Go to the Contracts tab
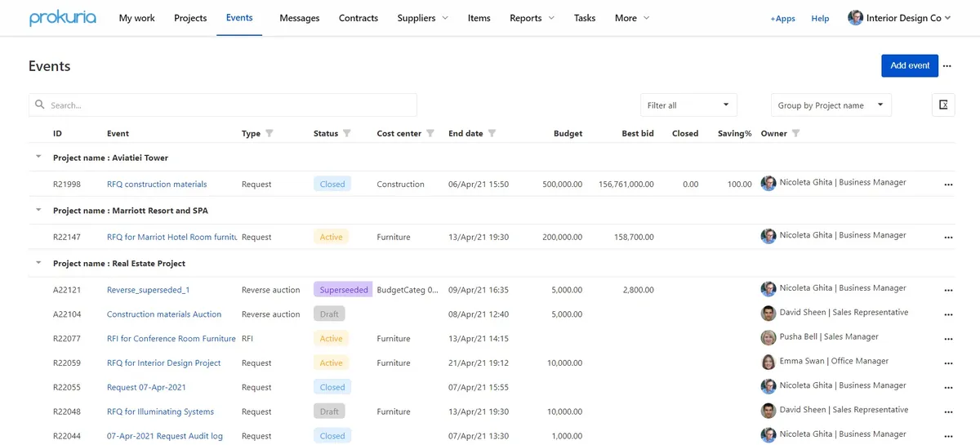Screen dimensions: 980x445 (x=359, y=18)
